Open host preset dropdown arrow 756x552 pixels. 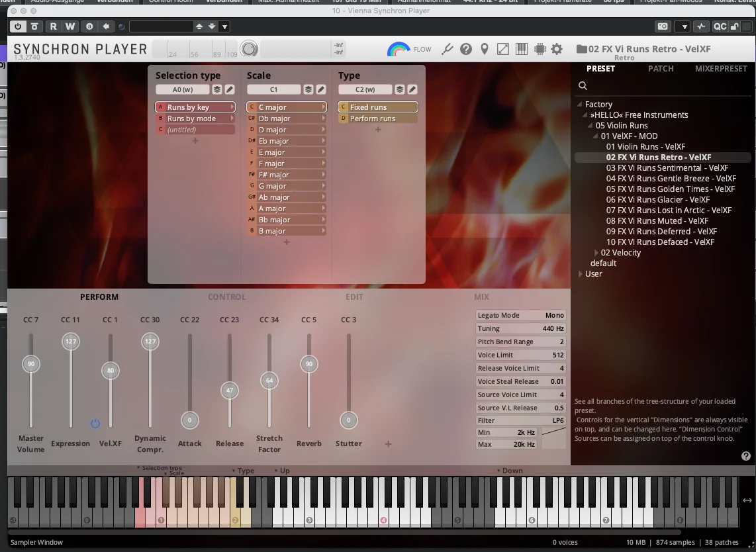(x=224, y=26)
